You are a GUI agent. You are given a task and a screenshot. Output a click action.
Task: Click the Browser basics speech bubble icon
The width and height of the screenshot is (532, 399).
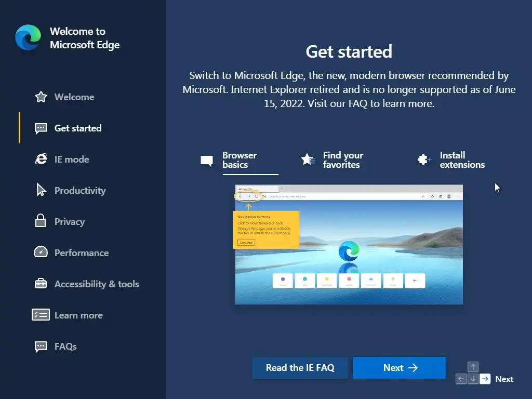coord(207,161)
